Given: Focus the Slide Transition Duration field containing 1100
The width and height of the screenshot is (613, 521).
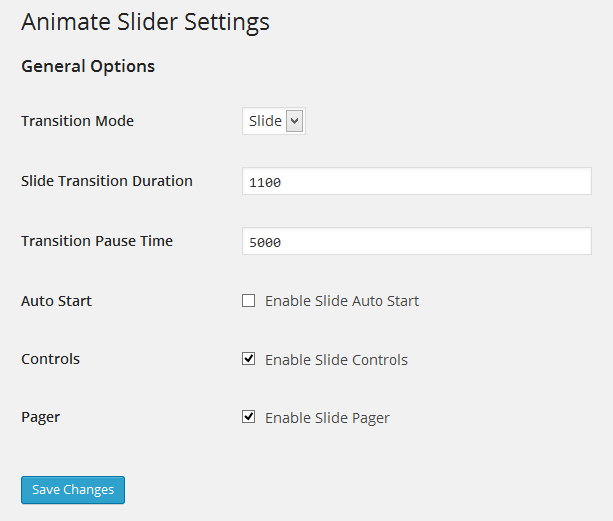Looking at the screenshot, I should coord(417,181).
